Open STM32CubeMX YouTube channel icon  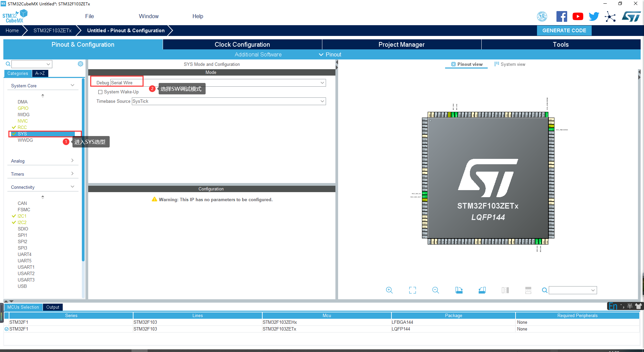tap(578, 16)
